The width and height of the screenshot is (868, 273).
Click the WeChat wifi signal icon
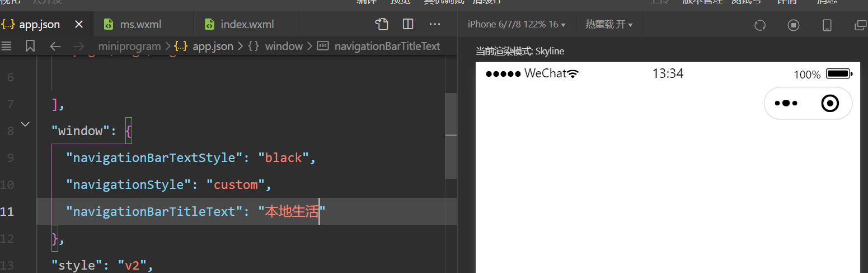[x=573, y=73]
